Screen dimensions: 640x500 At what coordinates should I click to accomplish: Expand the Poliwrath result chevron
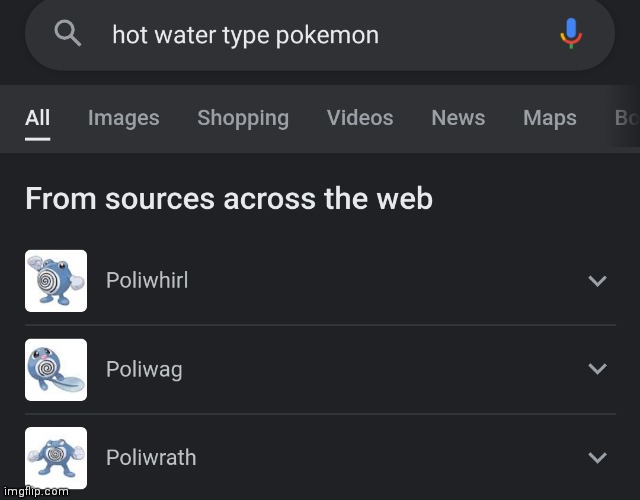[x=597, y=458]
